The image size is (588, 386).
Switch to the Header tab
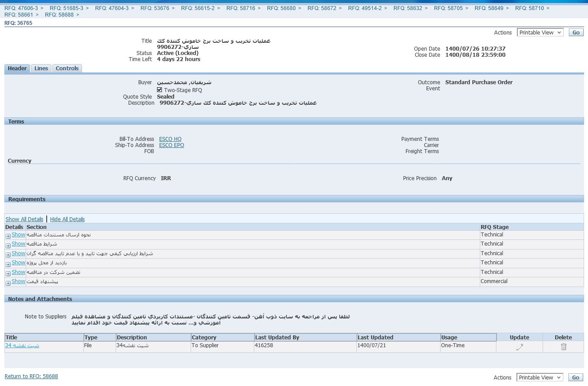click(17, 68)
